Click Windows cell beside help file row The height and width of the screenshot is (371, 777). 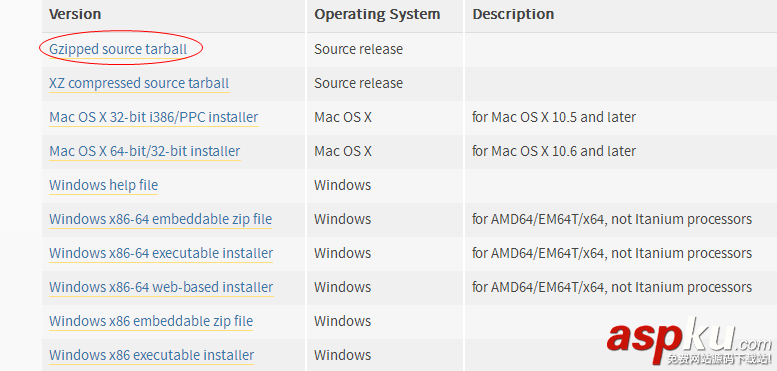click(342, 185)
